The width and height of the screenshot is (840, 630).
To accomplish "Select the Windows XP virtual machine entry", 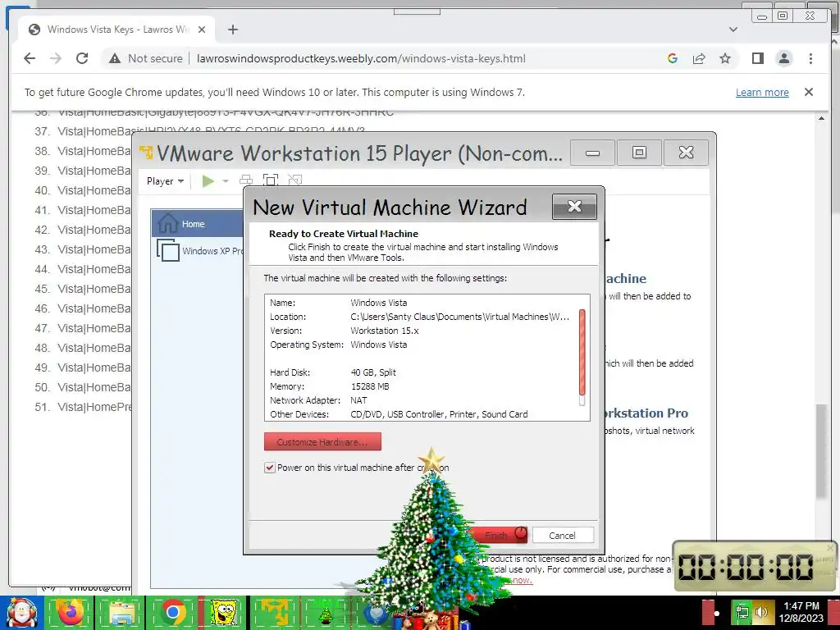I will [199, 251].
